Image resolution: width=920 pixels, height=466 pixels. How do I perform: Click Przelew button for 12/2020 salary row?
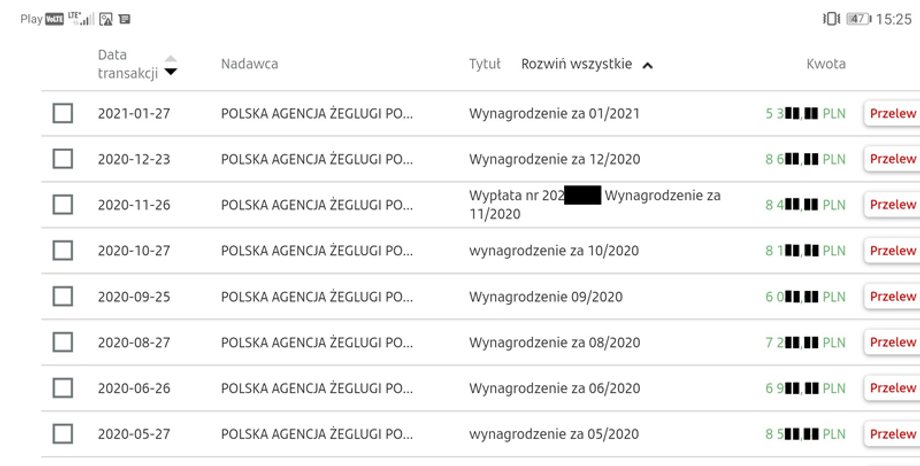[x=892, y=159]
